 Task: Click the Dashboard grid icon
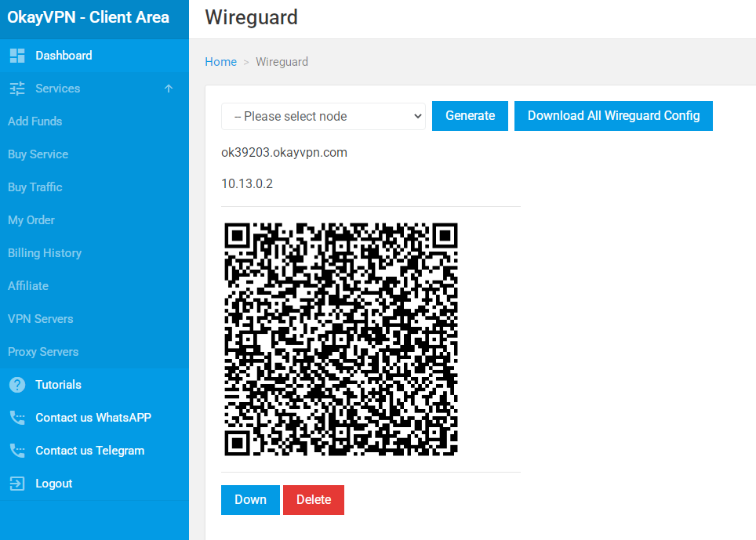click(17, 55)
